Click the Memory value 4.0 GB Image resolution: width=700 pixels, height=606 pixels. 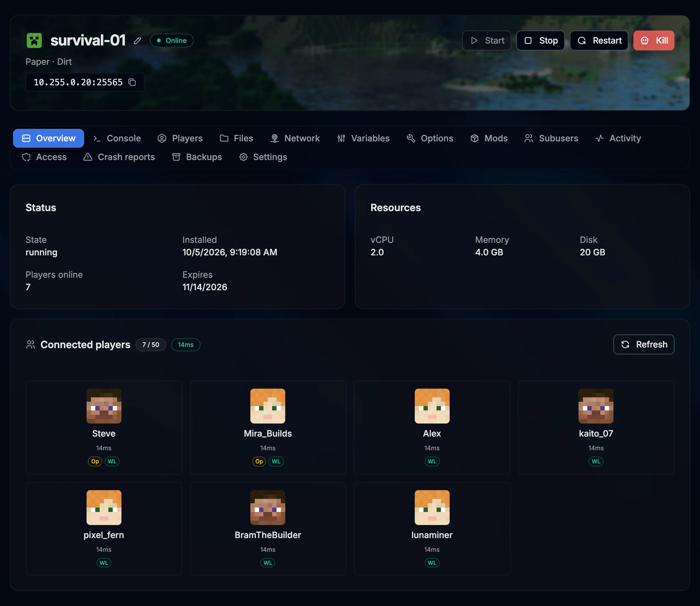pos(489,252)
